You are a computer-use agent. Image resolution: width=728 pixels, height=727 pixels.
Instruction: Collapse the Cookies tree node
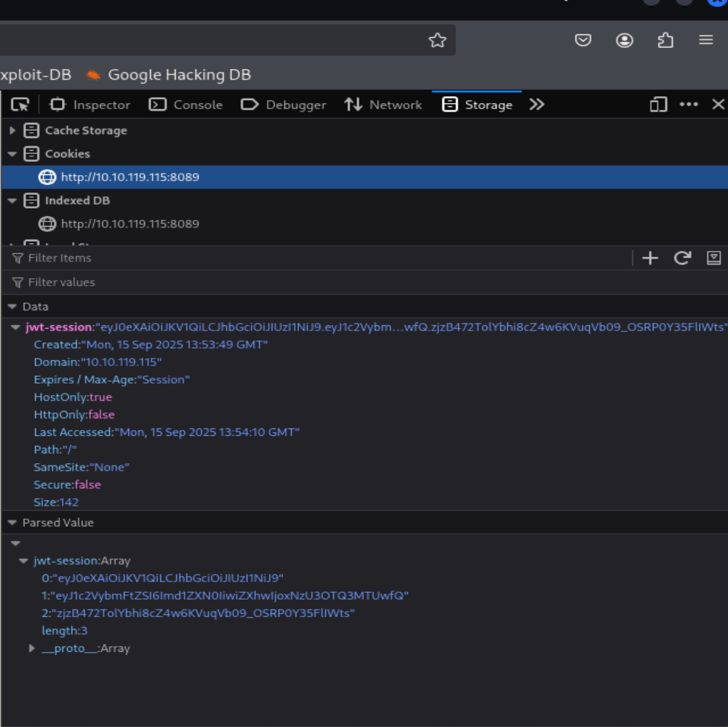12,154
